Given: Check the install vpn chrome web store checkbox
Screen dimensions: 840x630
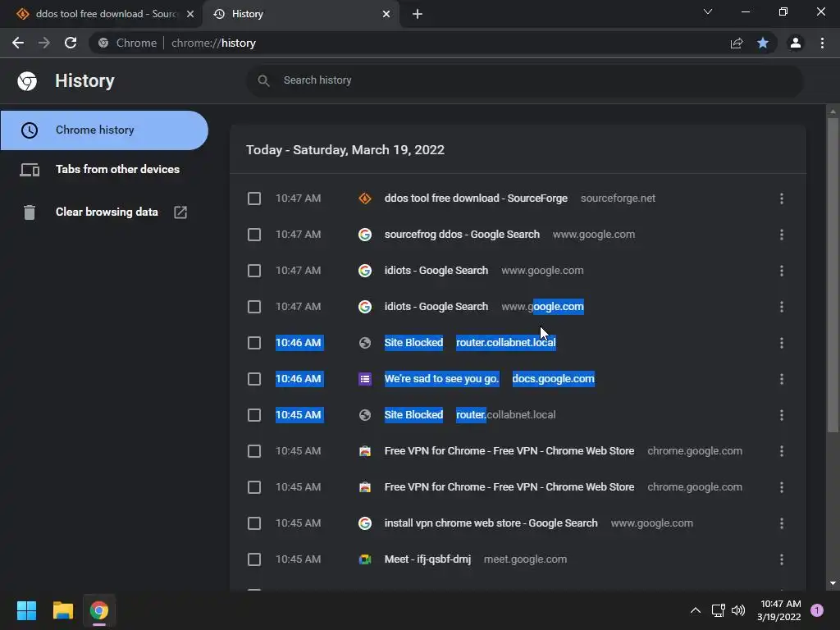Looking at the screenshot, I should click(254, 523).
